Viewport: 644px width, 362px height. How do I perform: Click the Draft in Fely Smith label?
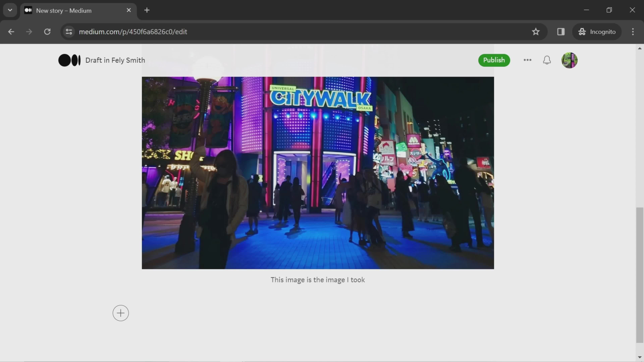coord(115,60)
